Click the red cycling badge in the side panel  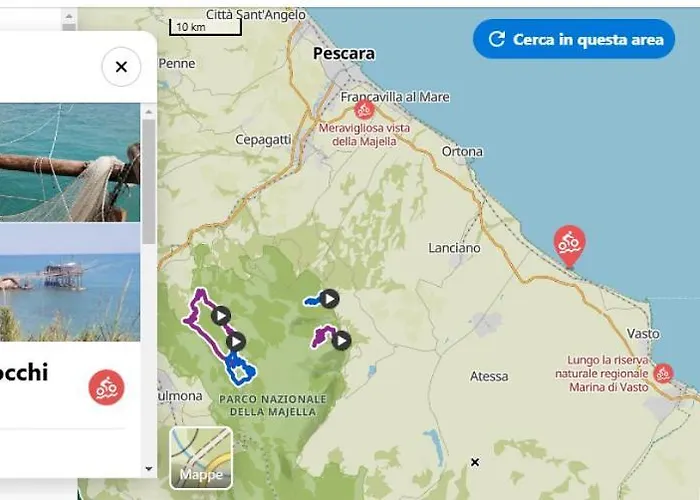point(106,387)
